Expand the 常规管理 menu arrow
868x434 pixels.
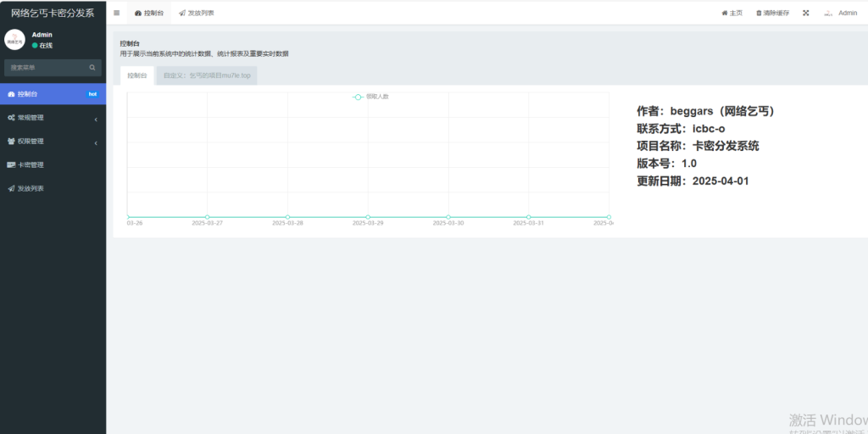tap(96, 119)
